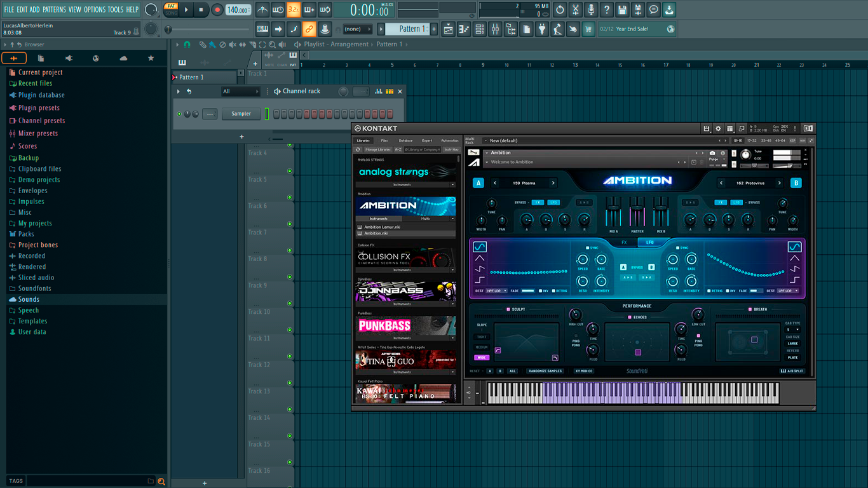The height and width of the screenshot is (488, 868).
Task: Open the PATTERNS menu
Action: coord(54,10)
